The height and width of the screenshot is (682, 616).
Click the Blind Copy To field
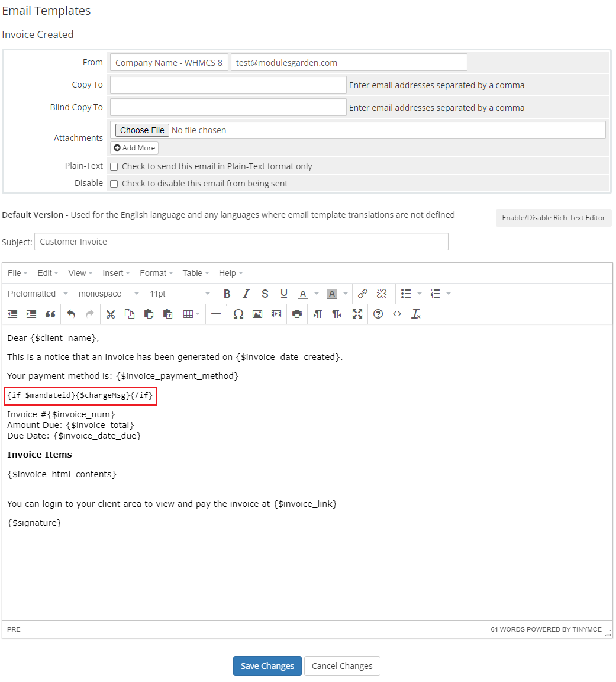tap(228, 107)
